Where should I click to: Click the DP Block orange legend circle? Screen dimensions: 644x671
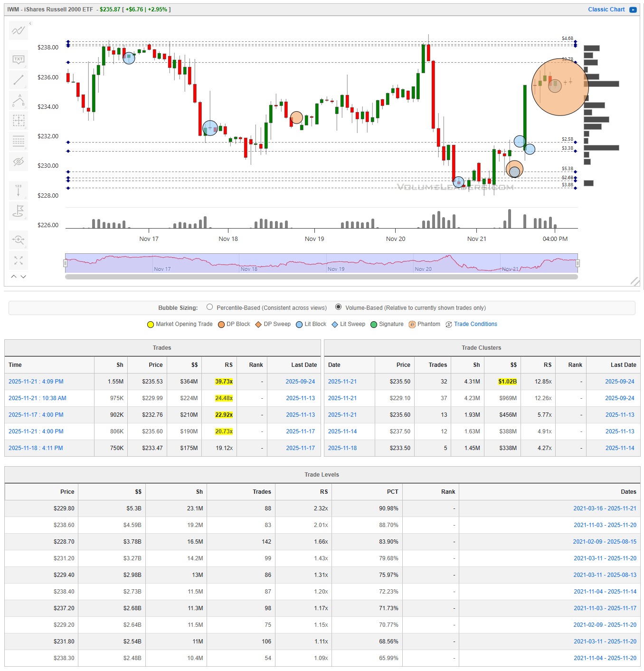[x=221, y=325]
